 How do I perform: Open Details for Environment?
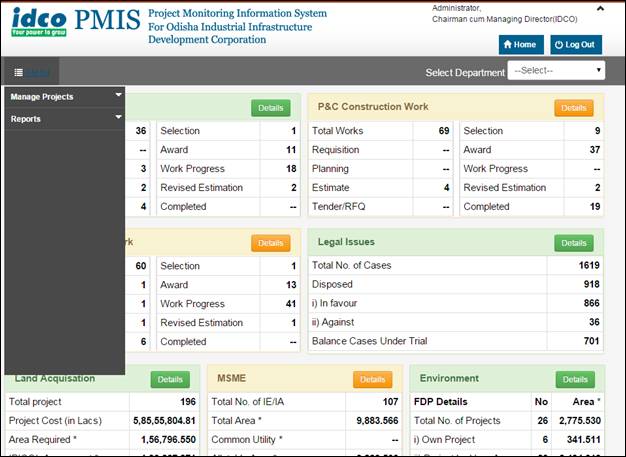click(x=575, y=379)
